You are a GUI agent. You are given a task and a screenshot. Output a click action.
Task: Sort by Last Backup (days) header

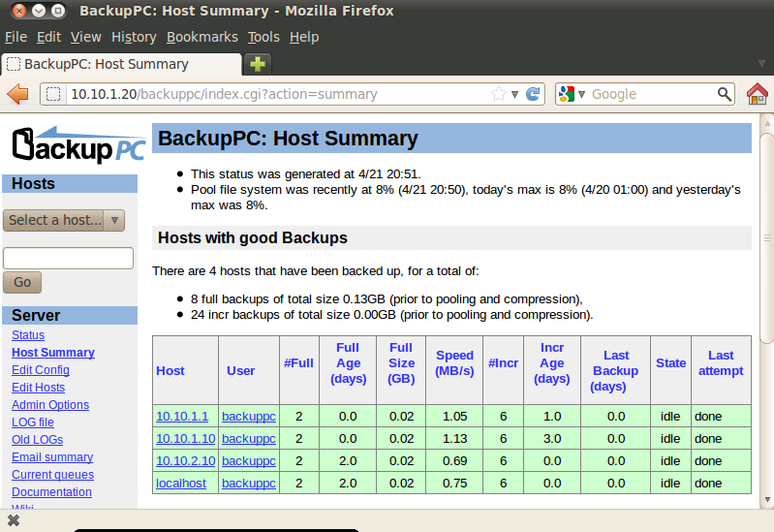click(x=615, y=371)
